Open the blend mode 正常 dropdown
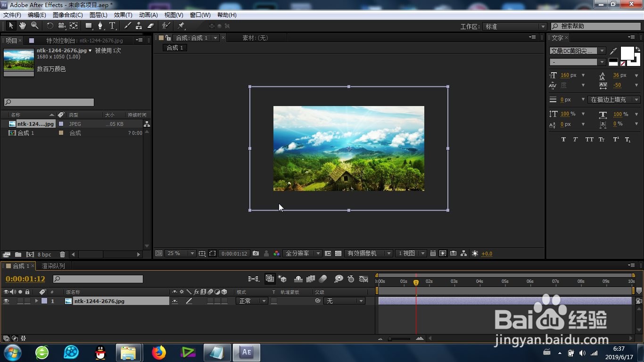644x362 pixels. [x=251, y=301]
